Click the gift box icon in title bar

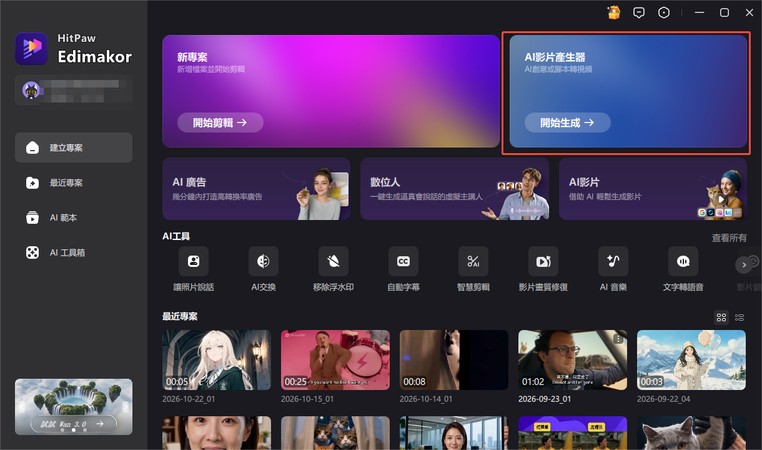pyautogui.click(x=614, y=13)
